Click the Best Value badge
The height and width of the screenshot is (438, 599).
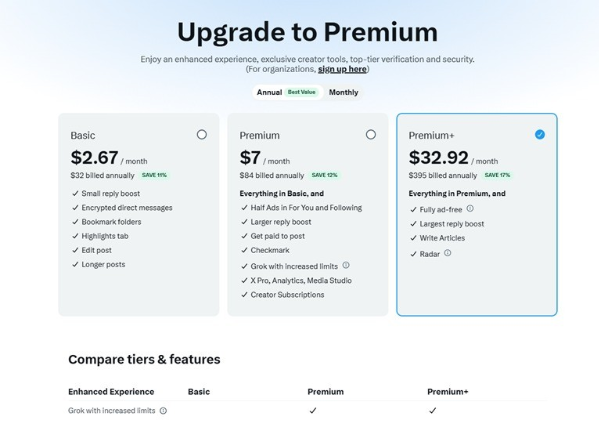(x=301, y=92)
